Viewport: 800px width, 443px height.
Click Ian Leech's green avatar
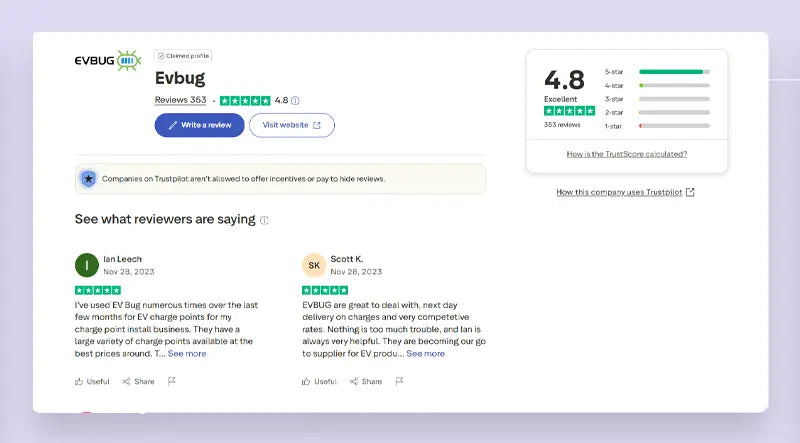tap(87, 265)
